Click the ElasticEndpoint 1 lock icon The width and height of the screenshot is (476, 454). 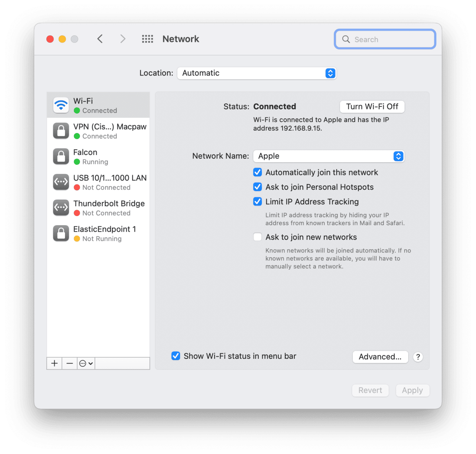[61, 233]
